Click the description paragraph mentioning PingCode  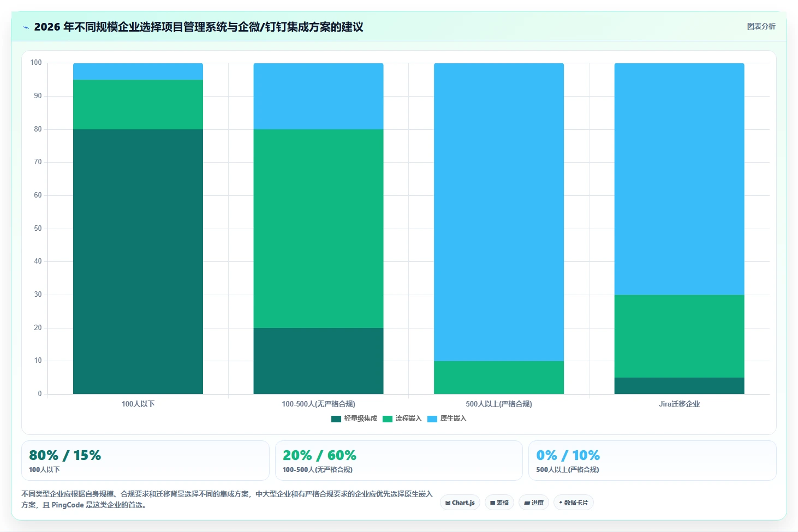pos(227,499)
